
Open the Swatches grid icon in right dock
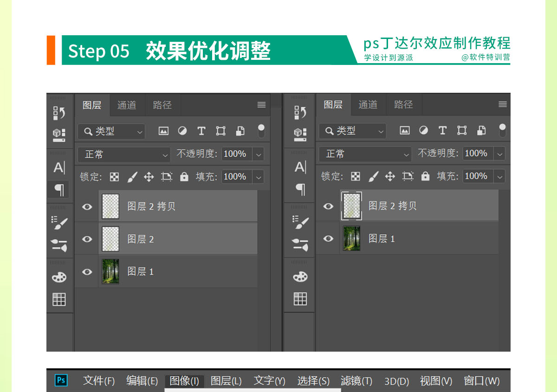tap(300, 299)
